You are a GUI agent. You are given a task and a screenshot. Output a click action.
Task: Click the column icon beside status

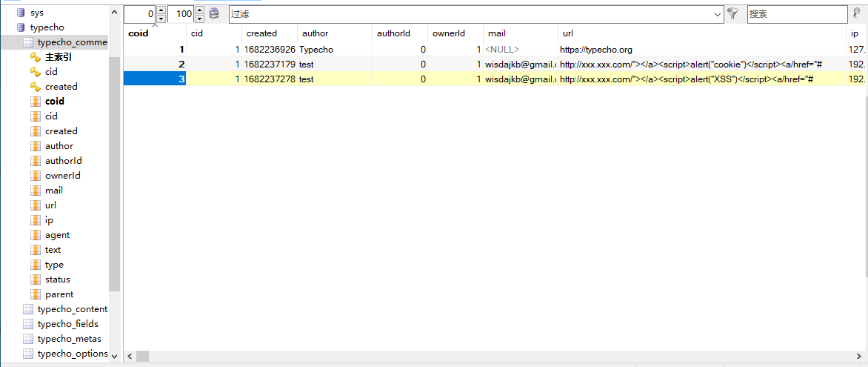tap(36, 280)
